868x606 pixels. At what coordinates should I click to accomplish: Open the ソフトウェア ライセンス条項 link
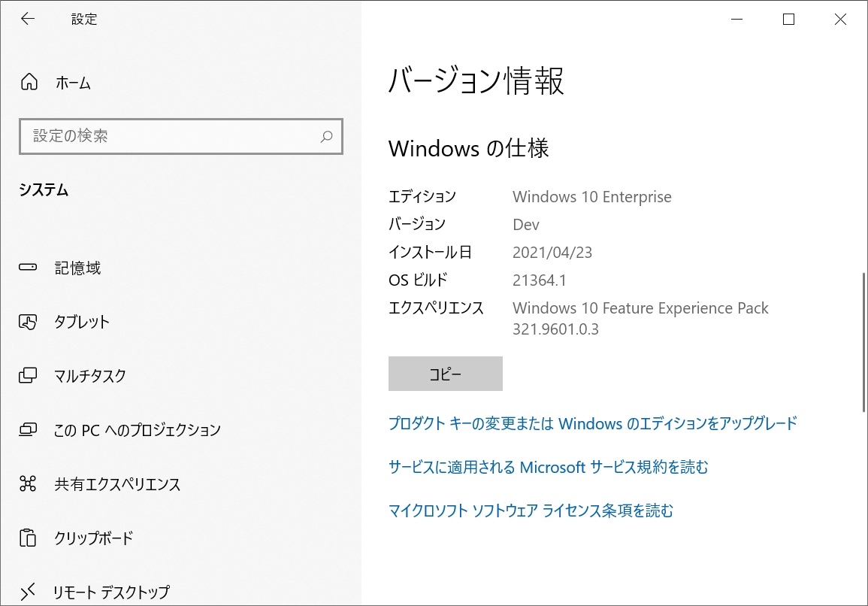[x=531, y=511]
